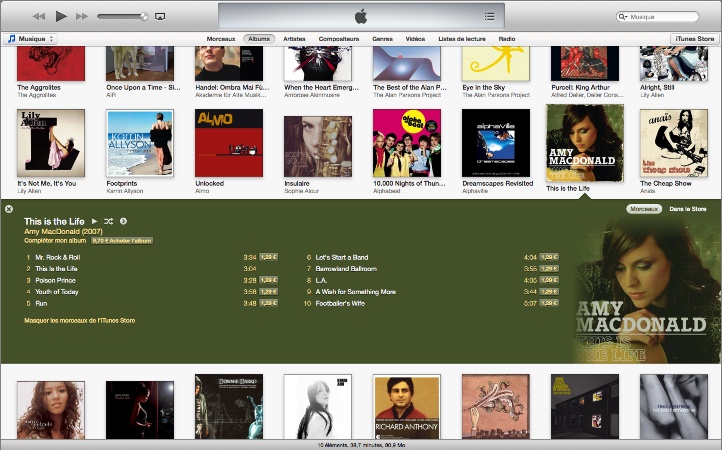The width and height of the screenshot is (722, 451).
Task: Open the It's Not Me, It's You album cover
Action: coord(51,143)
